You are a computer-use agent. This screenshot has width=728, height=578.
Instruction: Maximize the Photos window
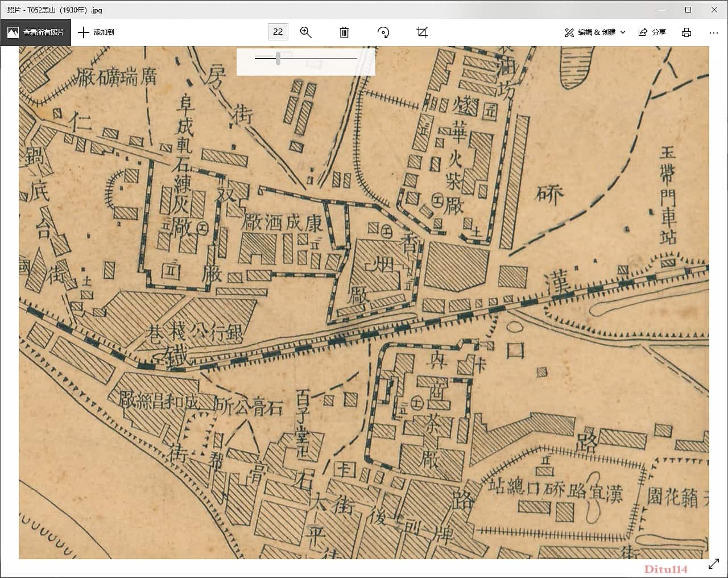tap(688, 10)
